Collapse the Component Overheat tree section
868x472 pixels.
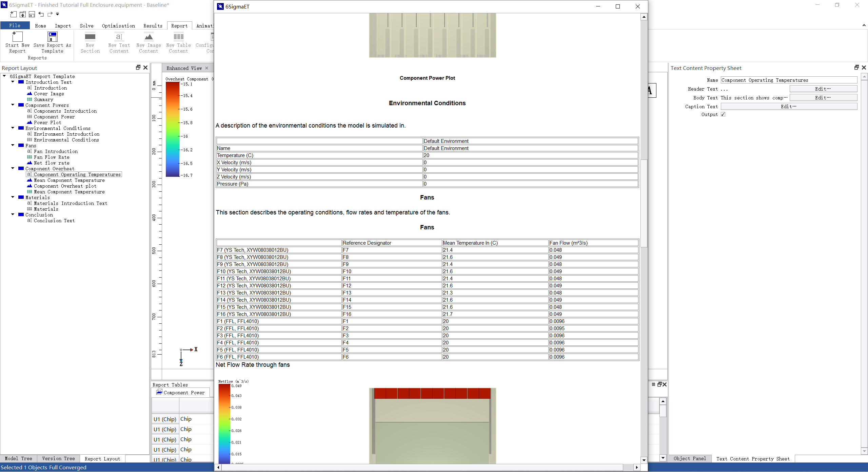pos(13,168)
